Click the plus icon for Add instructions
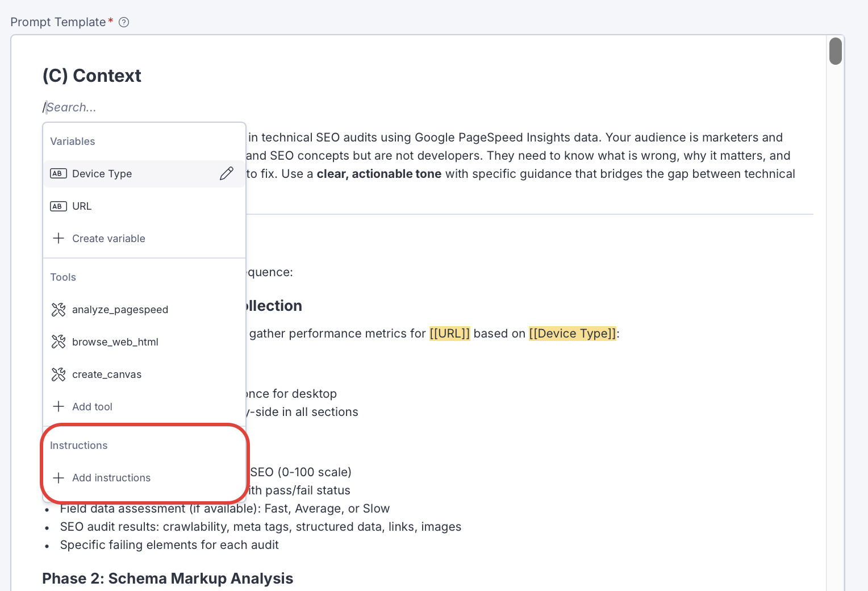Image resolution: width=868 pixels, height=591 pixels. click(58, 478)
